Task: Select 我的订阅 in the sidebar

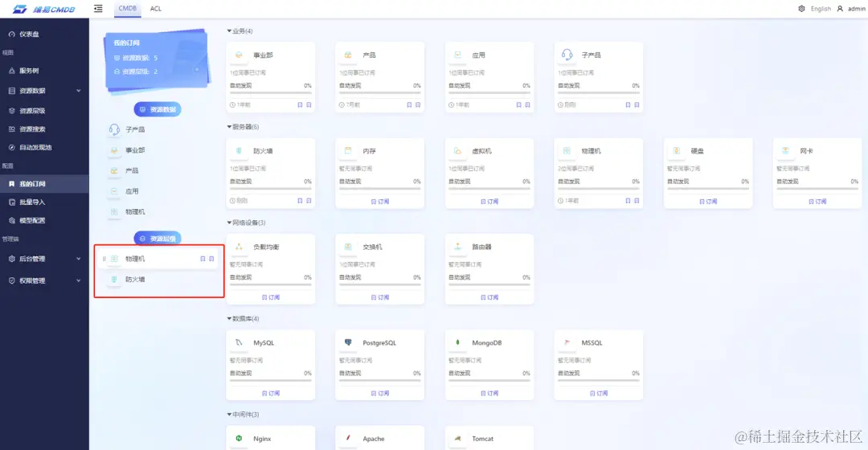Action: point(44,184)
